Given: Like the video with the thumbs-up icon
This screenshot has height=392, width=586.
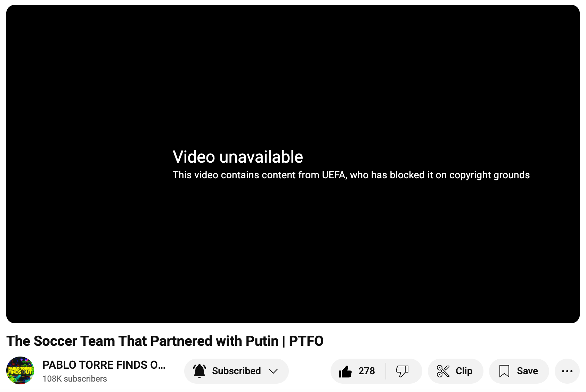Looking at the screenshot, I should (345, 371).
